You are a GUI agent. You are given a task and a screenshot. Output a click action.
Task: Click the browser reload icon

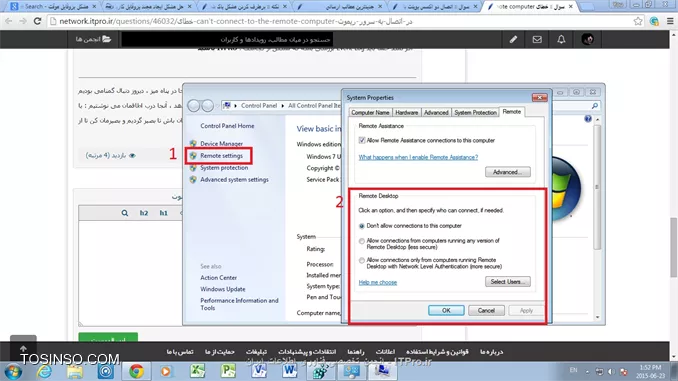tap(37, 21)
